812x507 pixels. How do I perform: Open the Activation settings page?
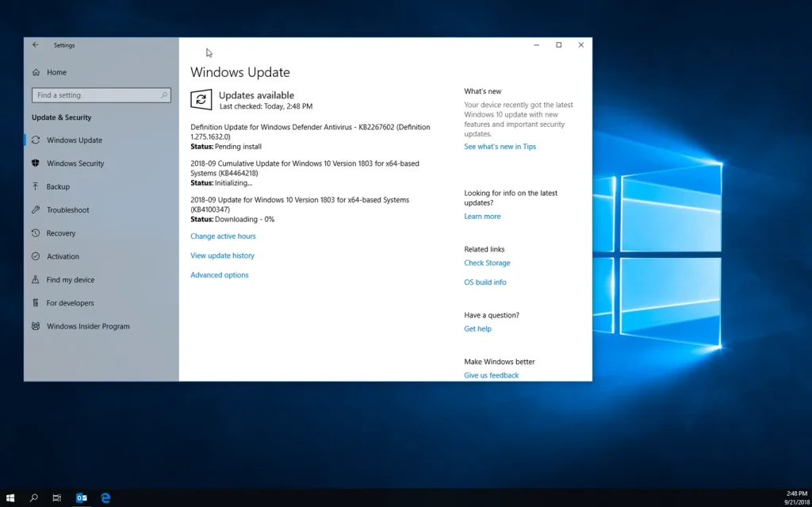pyautogui.click(x=63, y=256)
